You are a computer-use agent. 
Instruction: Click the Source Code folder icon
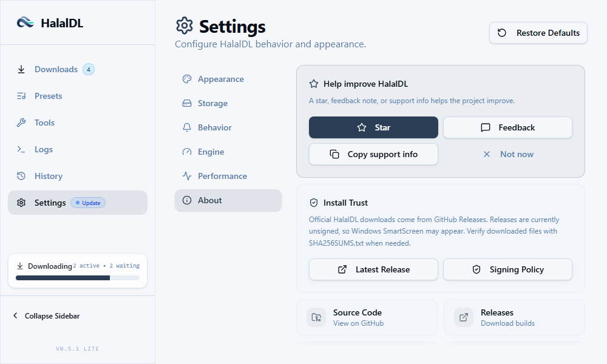316,317
